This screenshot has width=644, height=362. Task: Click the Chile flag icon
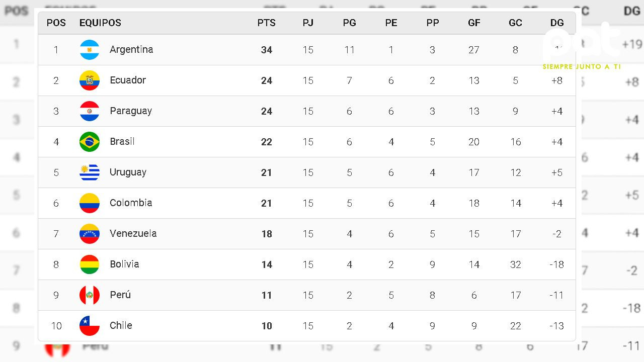(x=90, y=326)
